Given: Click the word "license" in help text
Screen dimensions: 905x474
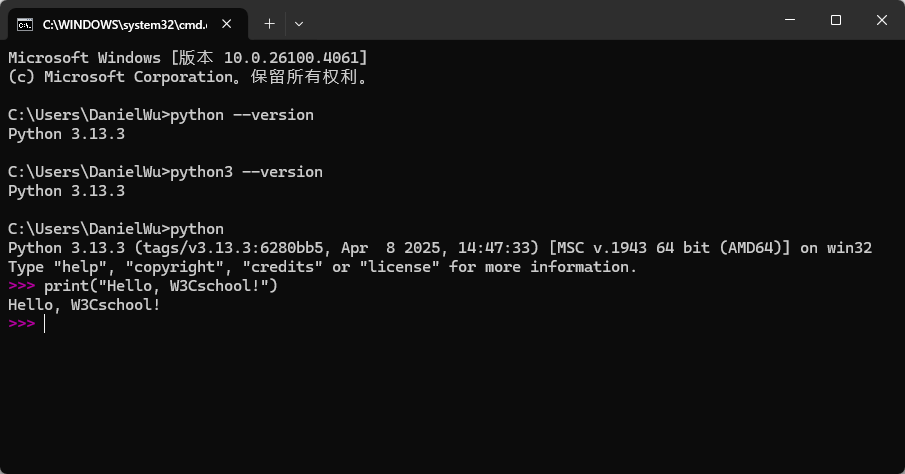Looking at the screenshot, I should pos(399,267).
